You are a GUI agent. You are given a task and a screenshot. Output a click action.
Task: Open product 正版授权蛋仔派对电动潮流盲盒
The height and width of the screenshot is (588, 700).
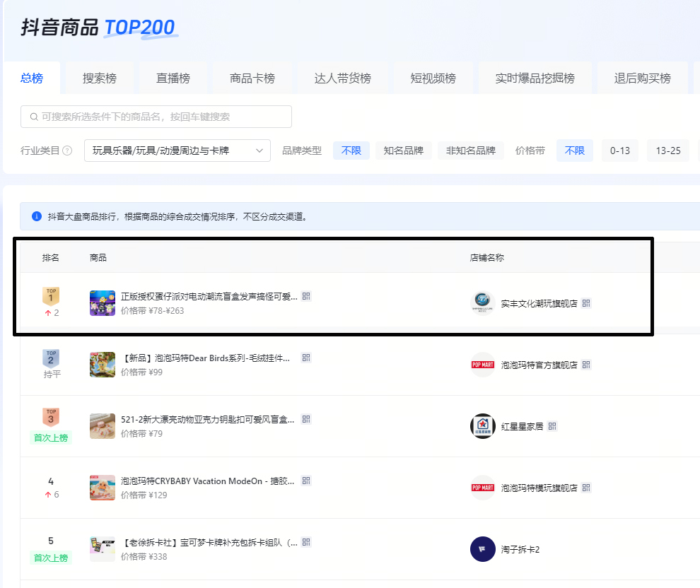(x=209, y=297)
